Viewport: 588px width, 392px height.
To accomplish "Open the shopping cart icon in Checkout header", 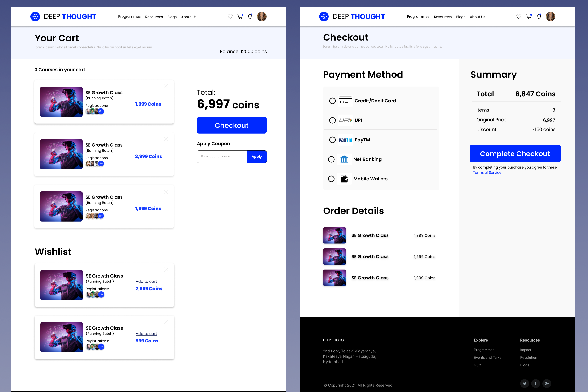I will pos(529,16).
